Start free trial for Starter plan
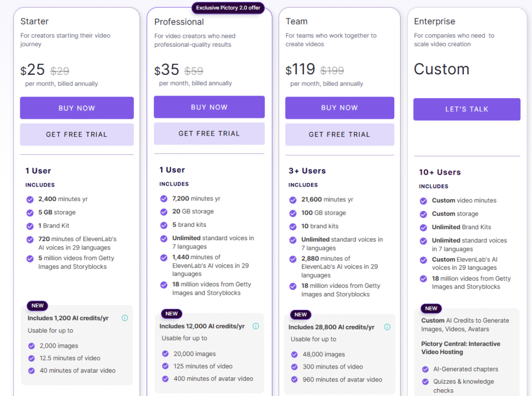Viewport: 532px width, 396px height. pos(77,135)
